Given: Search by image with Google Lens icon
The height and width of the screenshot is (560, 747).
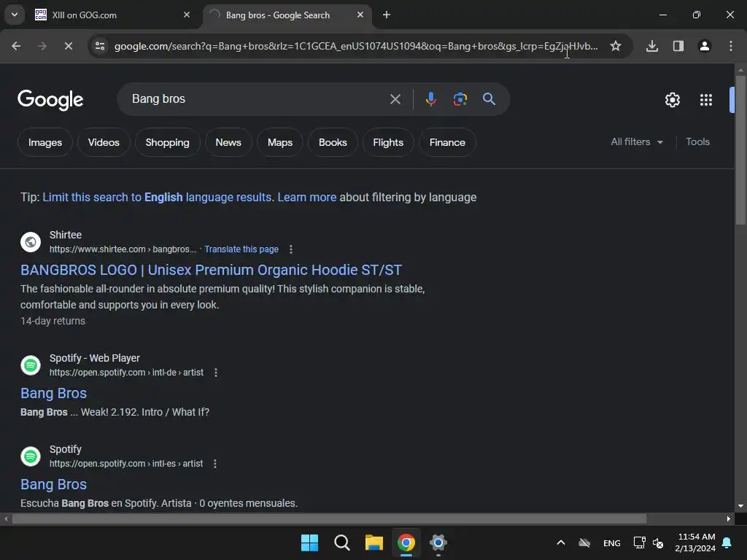Looking at the screenshot, I should [x=460, y=99].
